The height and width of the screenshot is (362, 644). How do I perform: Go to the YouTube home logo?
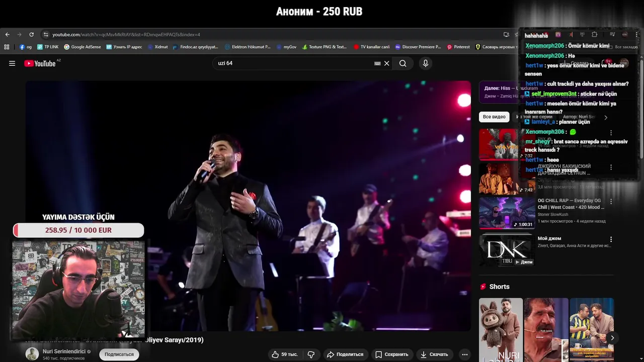(40, 63)
